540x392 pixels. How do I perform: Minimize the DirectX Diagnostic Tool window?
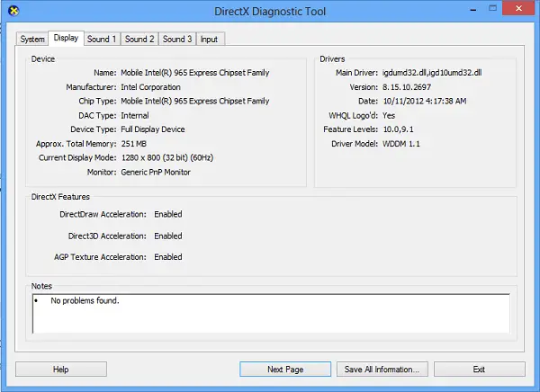[473, 9]
